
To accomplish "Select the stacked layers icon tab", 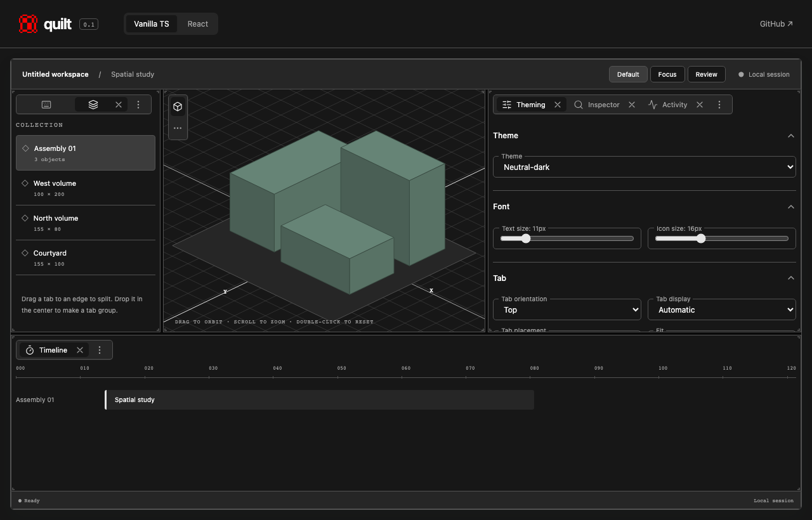I will click(93, 105).
